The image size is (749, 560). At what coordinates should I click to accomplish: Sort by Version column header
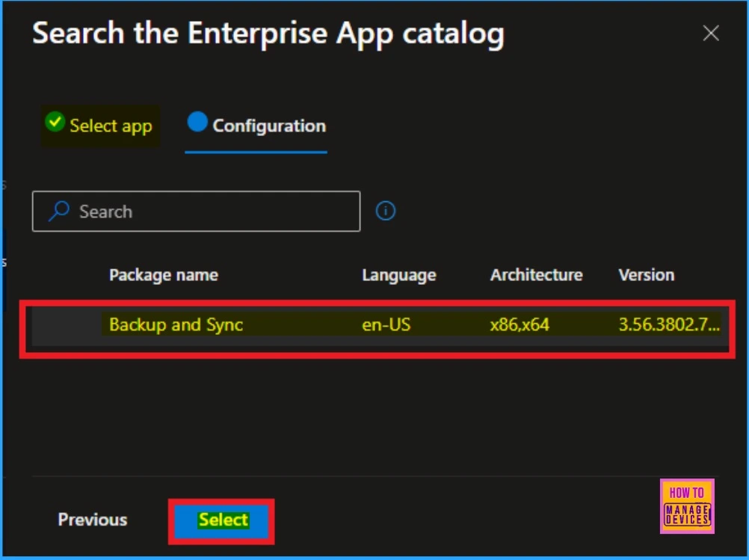[x=647, y=274]
